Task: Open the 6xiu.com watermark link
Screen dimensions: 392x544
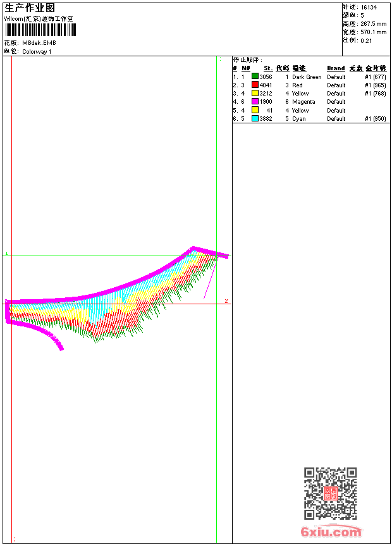Action: coord(331,531)
